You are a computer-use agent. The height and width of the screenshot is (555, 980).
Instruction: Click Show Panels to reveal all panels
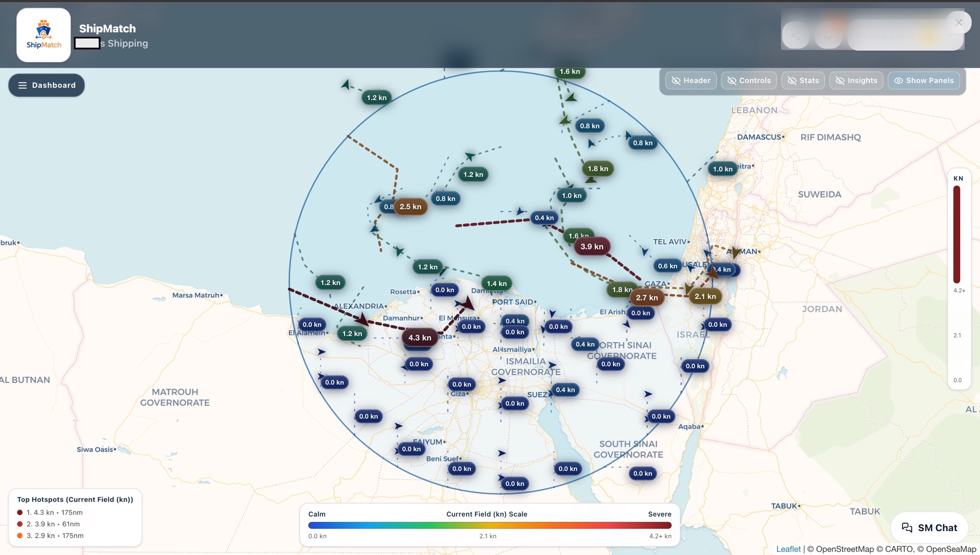[x=923, y=80]
